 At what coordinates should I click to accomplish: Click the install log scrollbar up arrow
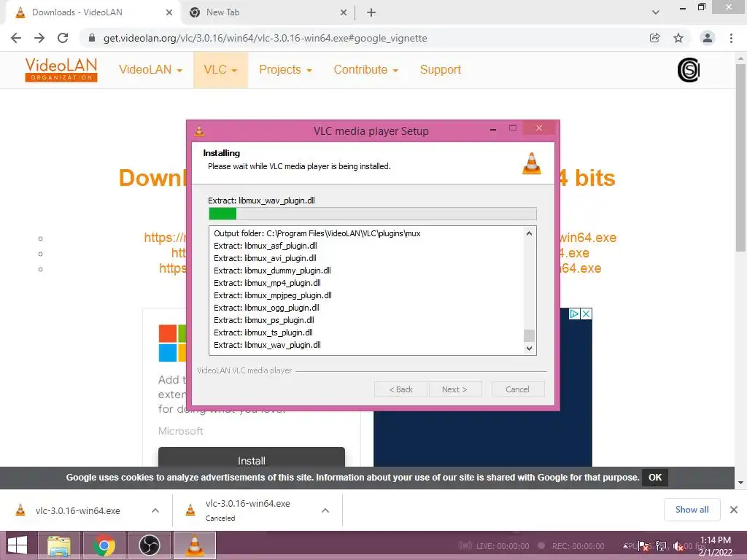click(530, 233)
